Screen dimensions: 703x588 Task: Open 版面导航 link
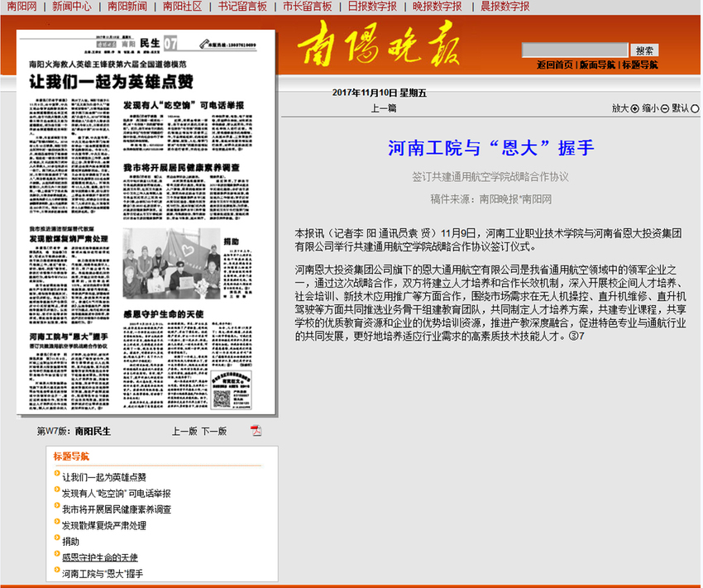pos(597,65)
